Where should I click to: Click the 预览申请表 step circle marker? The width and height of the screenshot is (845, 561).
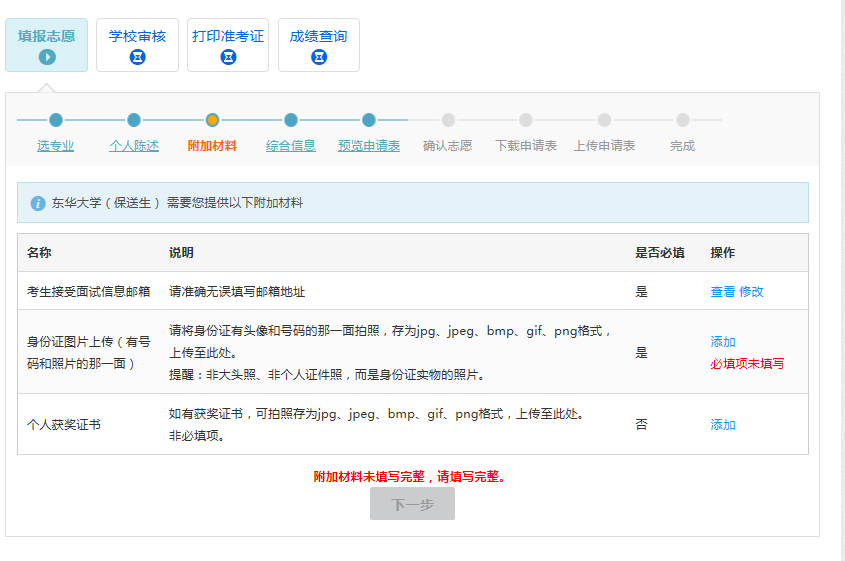click(x=369, y=120)
